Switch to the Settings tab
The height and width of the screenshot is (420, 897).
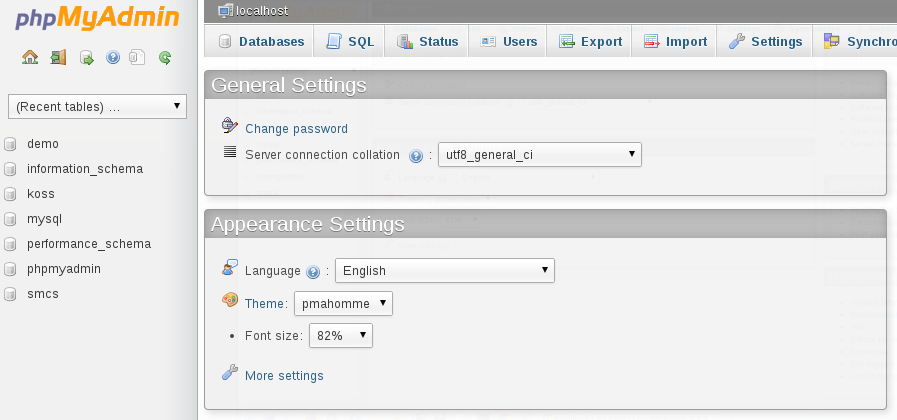(x=765, y=41)
